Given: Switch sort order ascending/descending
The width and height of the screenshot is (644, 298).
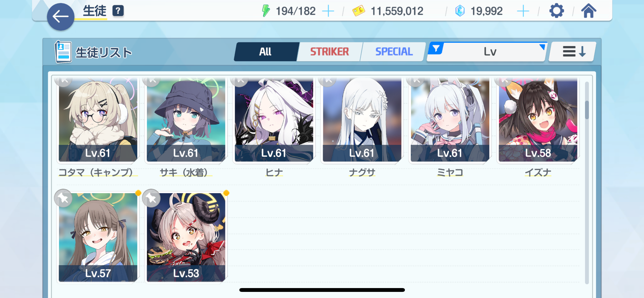Looking at the screenshot, I should 572,52.
